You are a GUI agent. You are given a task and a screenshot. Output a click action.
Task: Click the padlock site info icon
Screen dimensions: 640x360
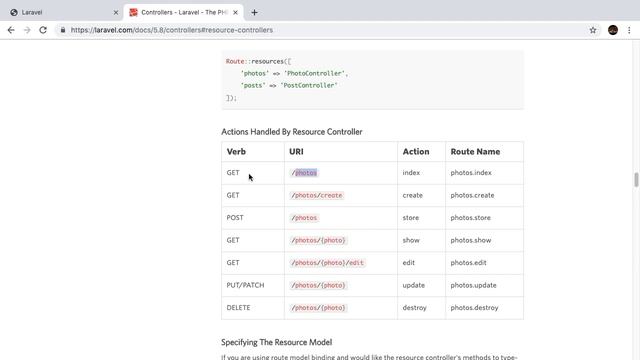click(63, 30)
